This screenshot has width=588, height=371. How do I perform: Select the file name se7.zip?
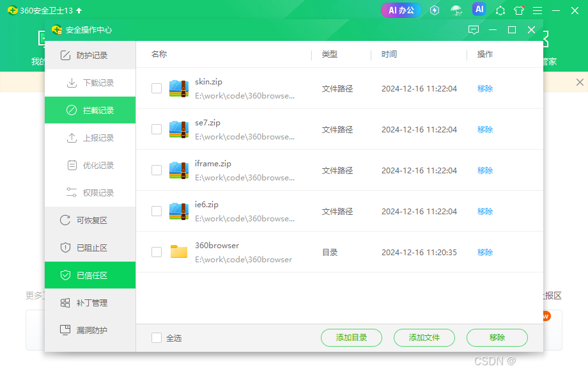click(207, 123)
